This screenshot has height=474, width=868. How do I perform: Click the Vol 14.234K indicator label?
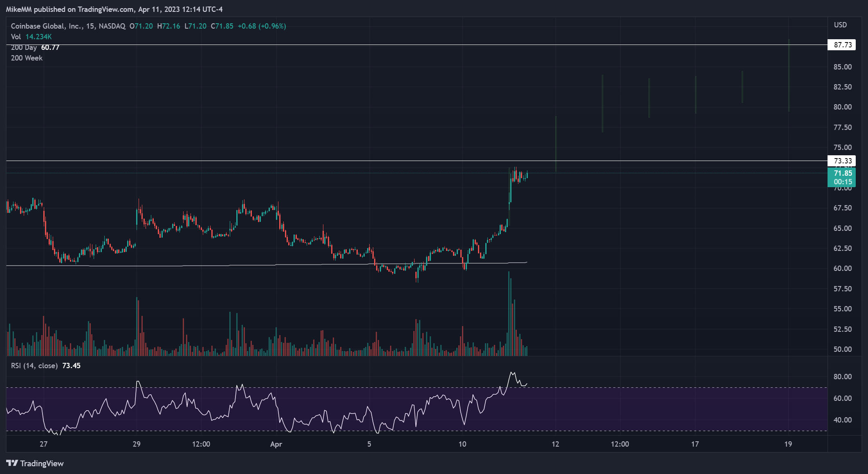31,37
